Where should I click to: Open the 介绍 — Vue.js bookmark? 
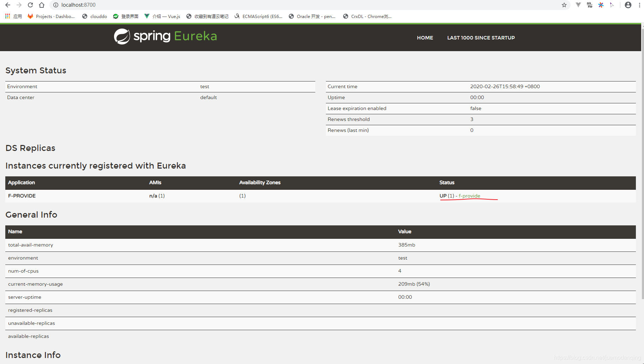(162, 16)
